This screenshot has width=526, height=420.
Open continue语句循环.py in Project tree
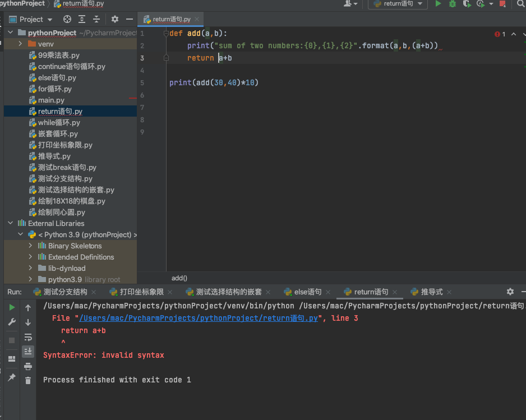coord(71,66)
